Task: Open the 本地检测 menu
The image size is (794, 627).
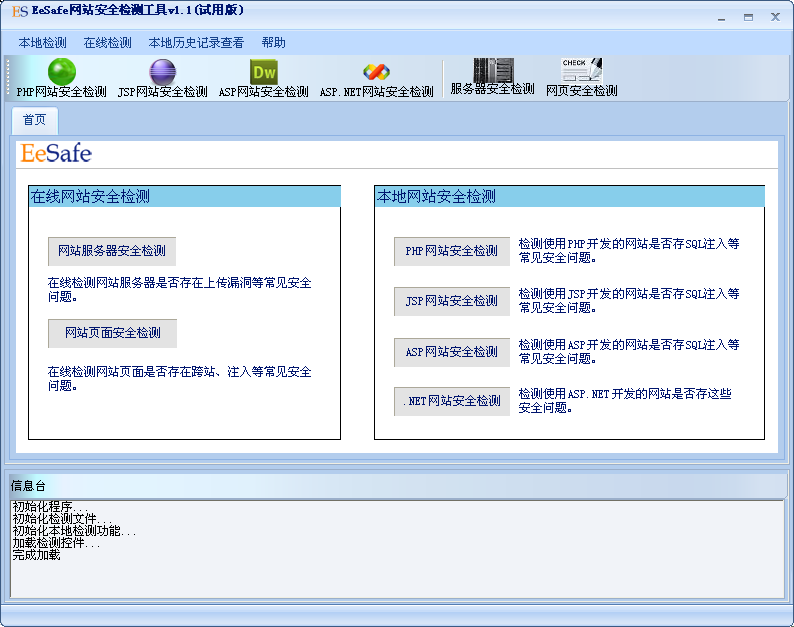Action: coord(43,43)
